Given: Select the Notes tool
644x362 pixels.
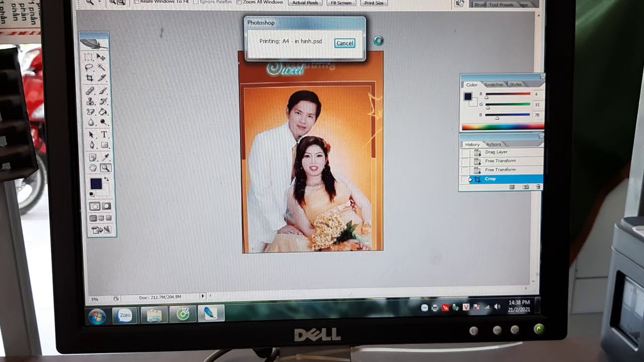Looking at the screenshot, I should (92, 158).
